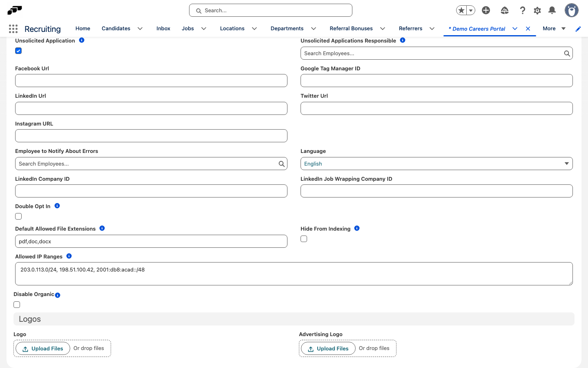The width and height of the screenshot is (588, 368).
Task: Show info tooltip for Double Opt In
Action: click(x=57, y=206)
